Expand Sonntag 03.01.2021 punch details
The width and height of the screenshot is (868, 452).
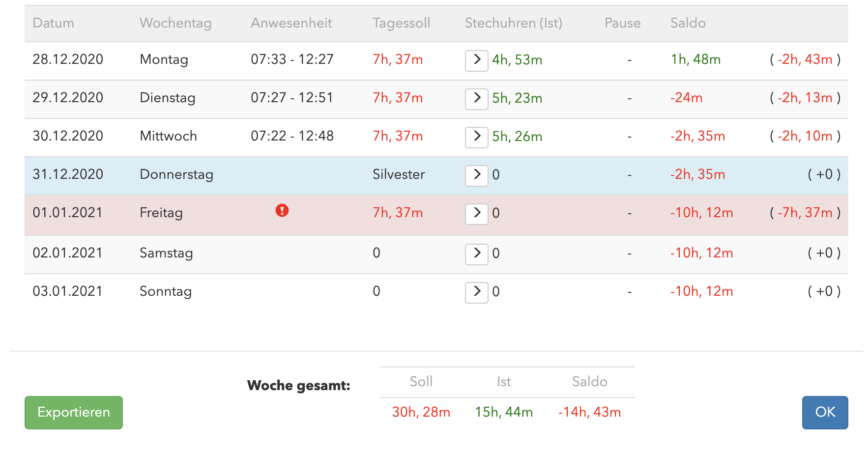tap(476, 292)
